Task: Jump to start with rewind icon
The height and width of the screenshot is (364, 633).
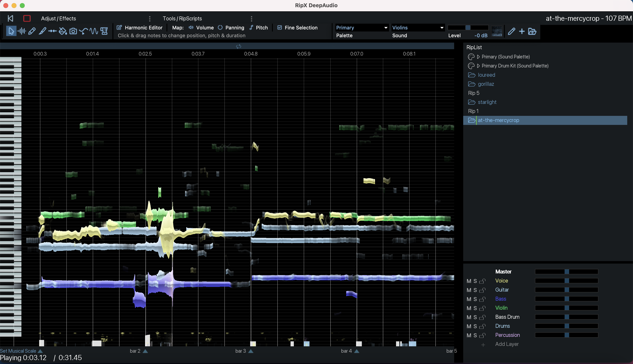Action: (x=10, y=18)
